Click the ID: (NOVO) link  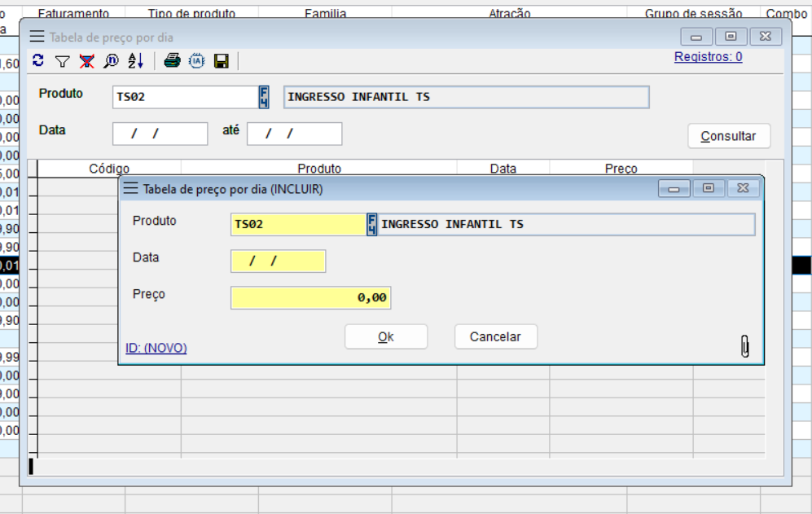156,348
